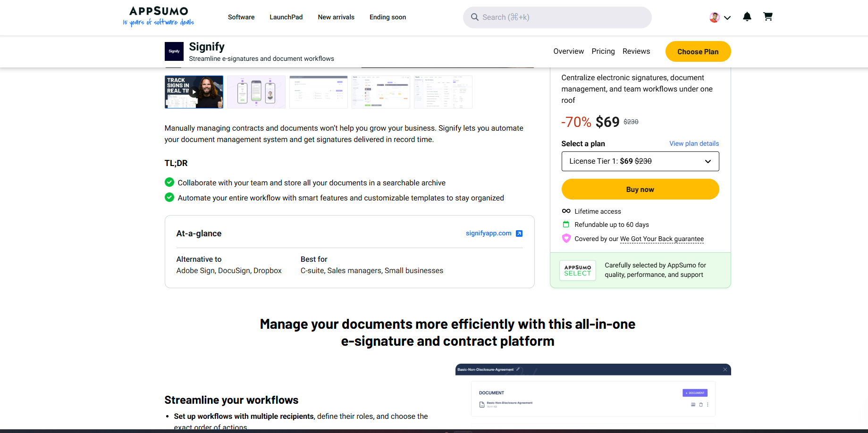Click the Signify app logo
Screen dimensions: 868x433
[174, 51]
